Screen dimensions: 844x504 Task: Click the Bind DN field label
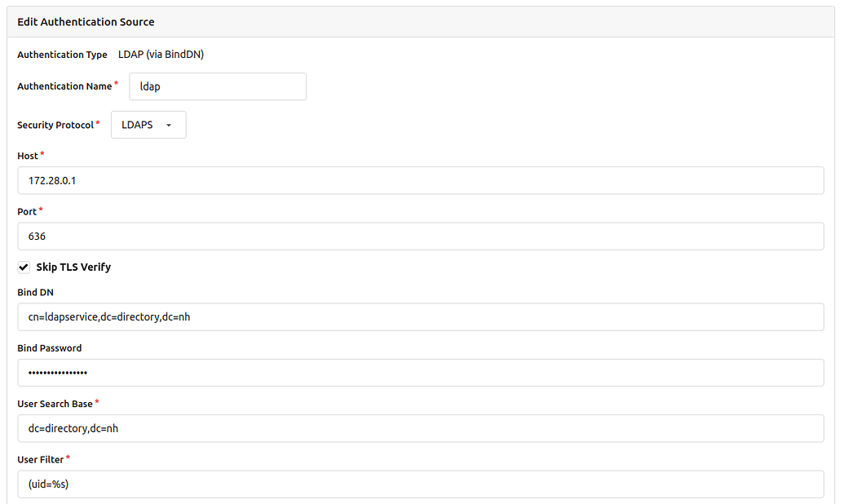[35, 292]
